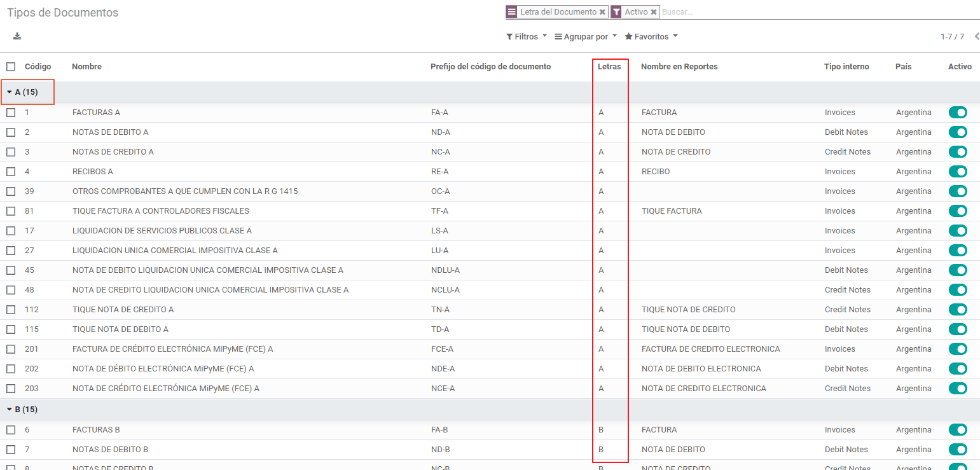
Task: Click the group icon on Letra facet
Action: (x=512, y=12)
